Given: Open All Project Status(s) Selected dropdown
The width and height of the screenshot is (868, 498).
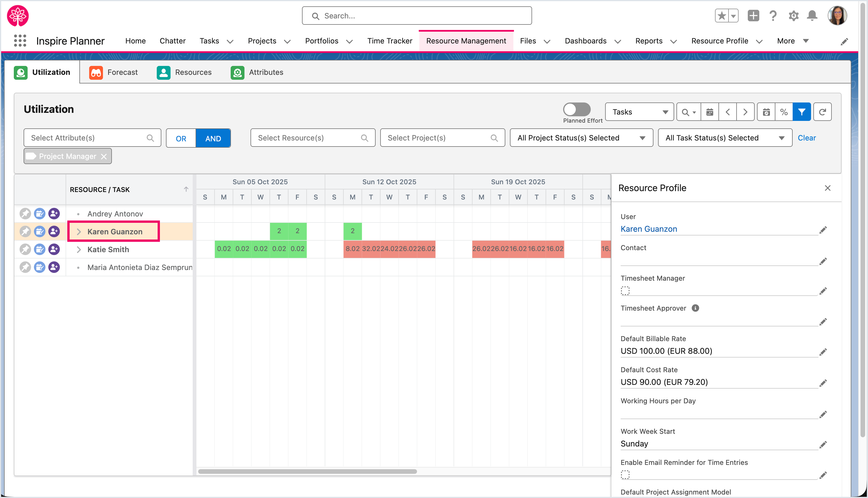Looking at the screenshot, I should click(581, 138).
